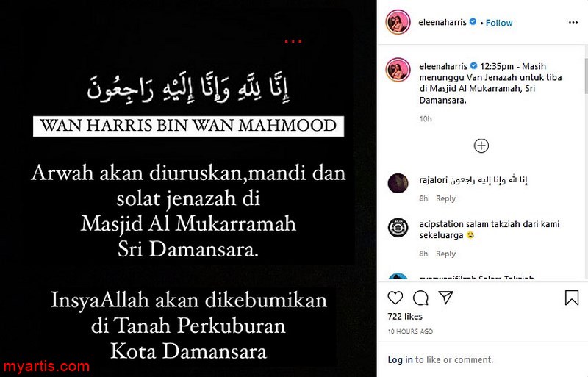Reply to rajalori's comment

click(x=445, y=198)
